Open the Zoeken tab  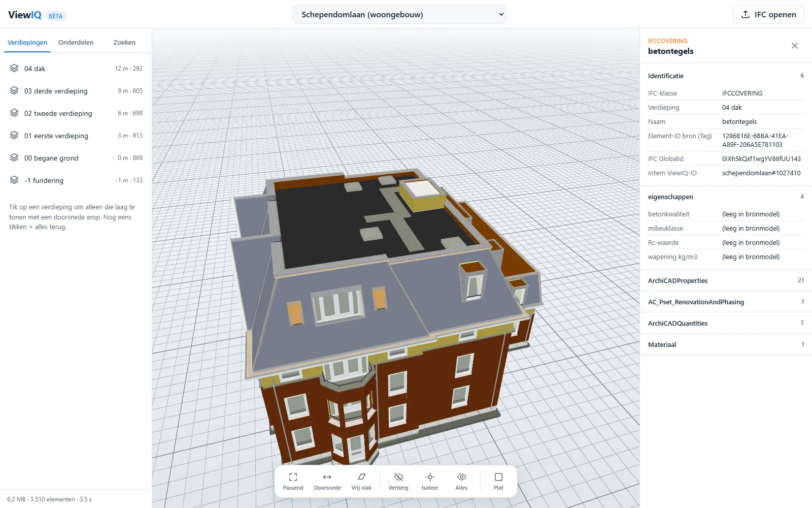point(124,43)
